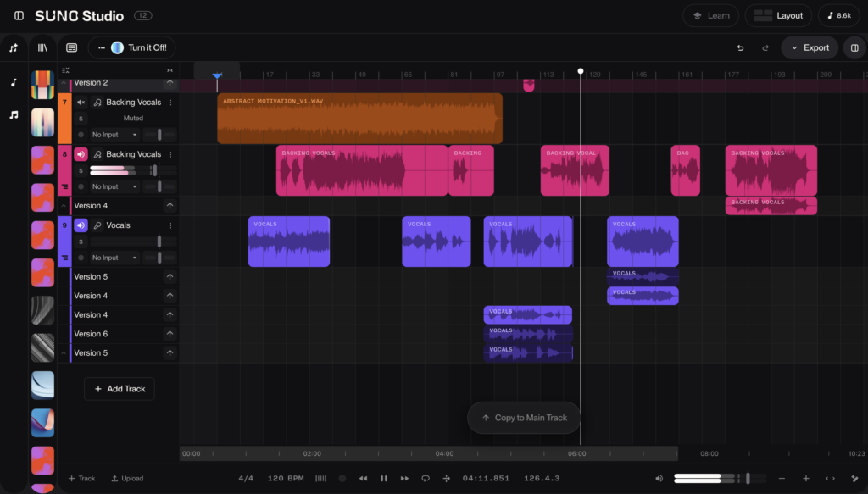Solo the Vocals track with its S button
Image resolution: width=868 pixels, height=494 pixels.
81,240
